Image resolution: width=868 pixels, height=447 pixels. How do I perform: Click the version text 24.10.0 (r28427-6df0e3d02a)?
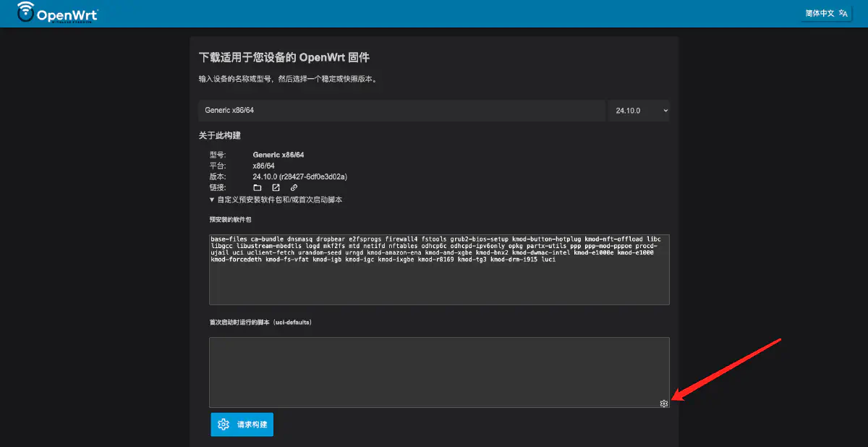point(300,176)
